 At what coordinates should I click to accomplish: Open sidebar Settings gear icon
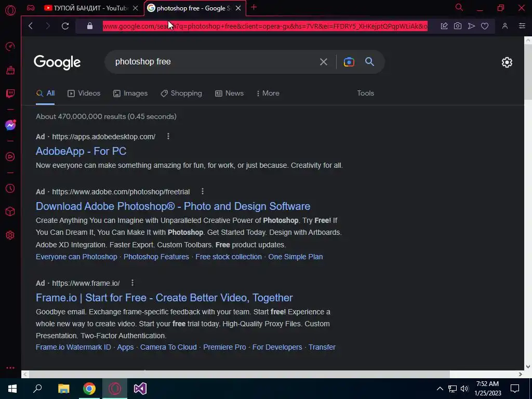(10, 235)
